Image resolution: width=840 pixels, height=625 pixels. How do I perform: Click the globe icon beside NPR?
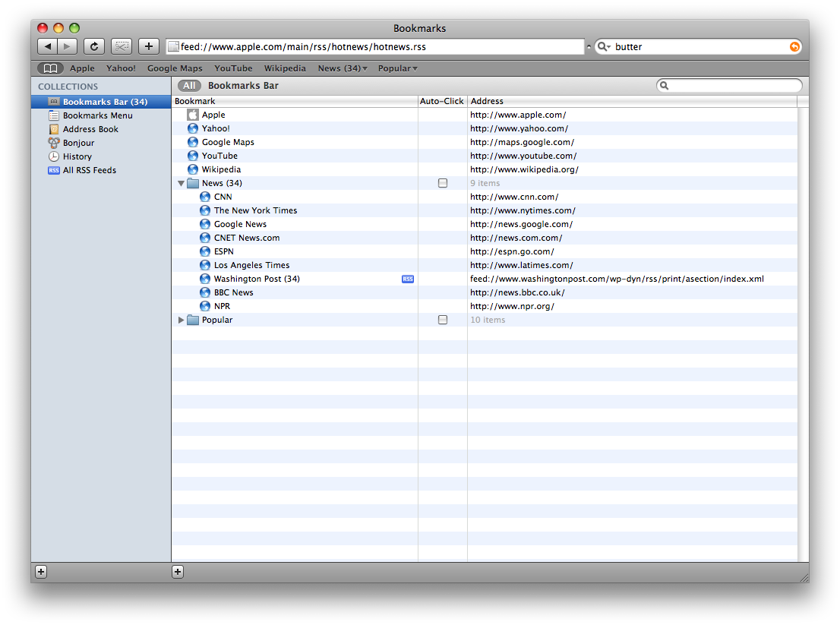click(x=205, y=306)
